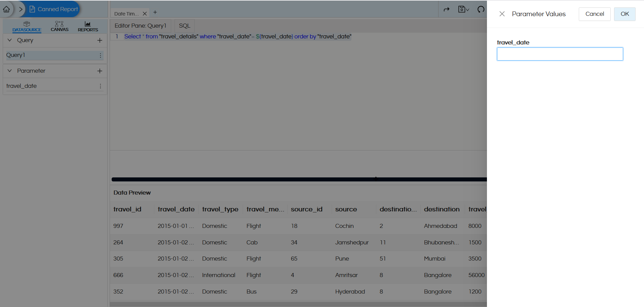The width and height of the screenshot is (644, 307).
Task: Click the Home icon in the breadcrumb
Action: (x=6, y=9)
